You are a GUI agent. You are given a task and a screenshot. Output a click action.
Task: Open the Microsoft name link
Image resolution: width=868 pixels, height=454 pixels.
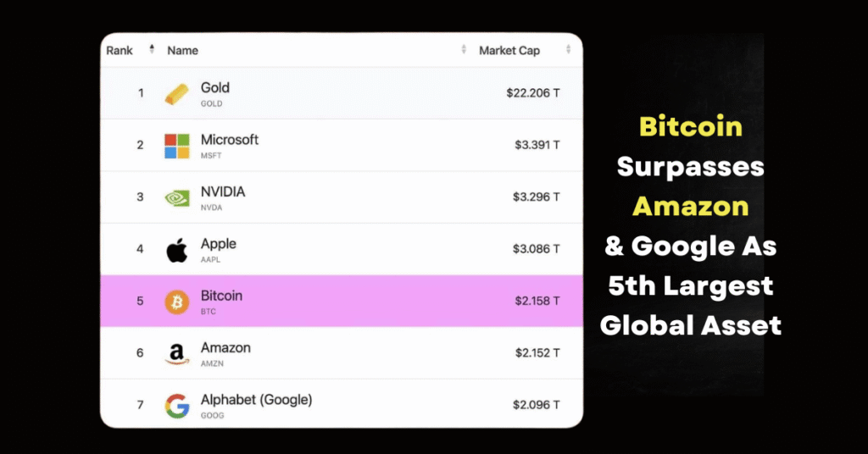pos(229,140)
